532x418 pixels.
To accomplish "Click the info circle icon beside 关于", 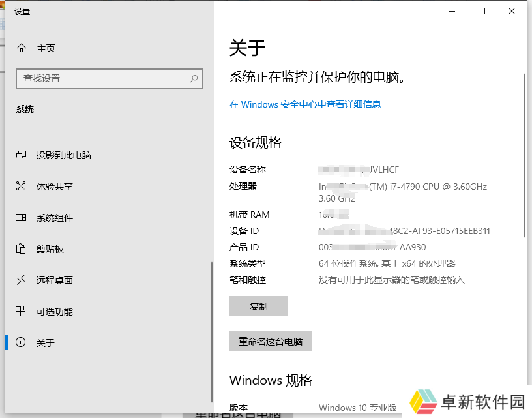I will 22,343.
